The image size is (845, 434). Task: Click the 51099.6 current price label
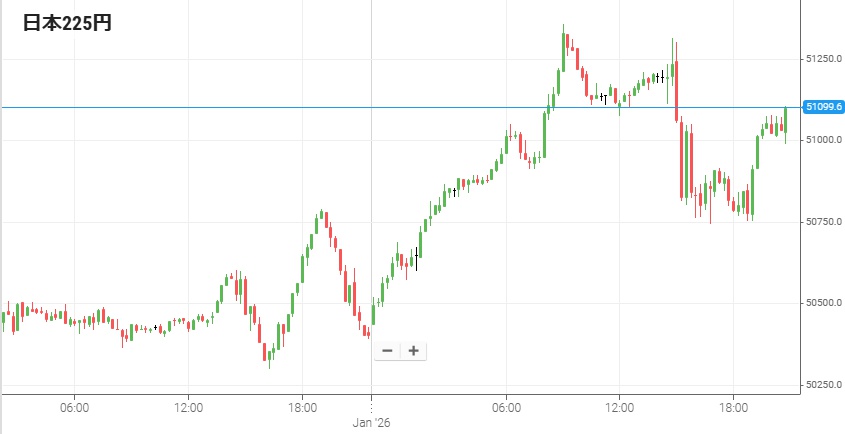coord(824,107)
